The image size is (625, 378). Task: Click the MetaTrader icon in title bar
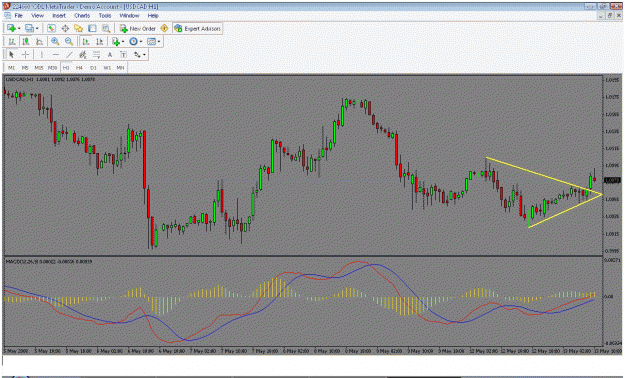click(x=6, y=6)
